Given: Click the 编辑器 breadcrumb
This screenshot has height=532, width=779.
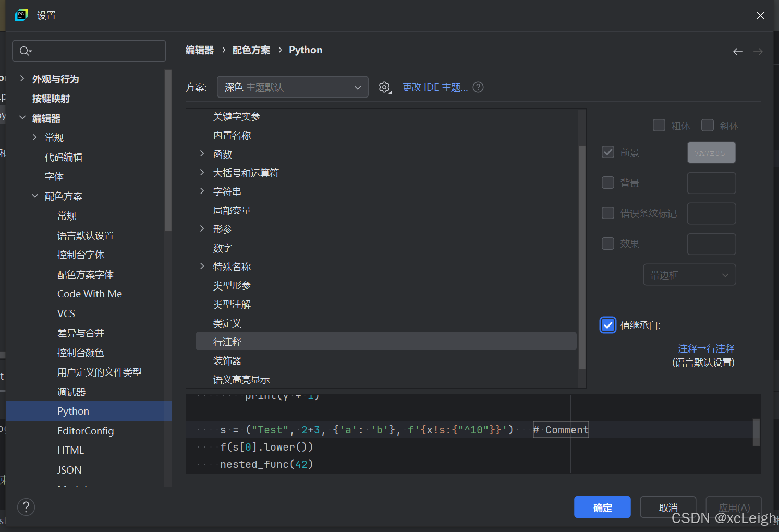Looking at the screenshot, I should click(x=200, y=50).
